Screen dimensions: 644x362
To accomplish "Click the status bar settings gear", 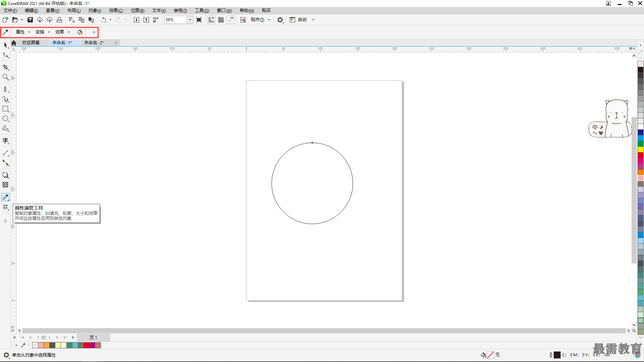I will (6, 355).
